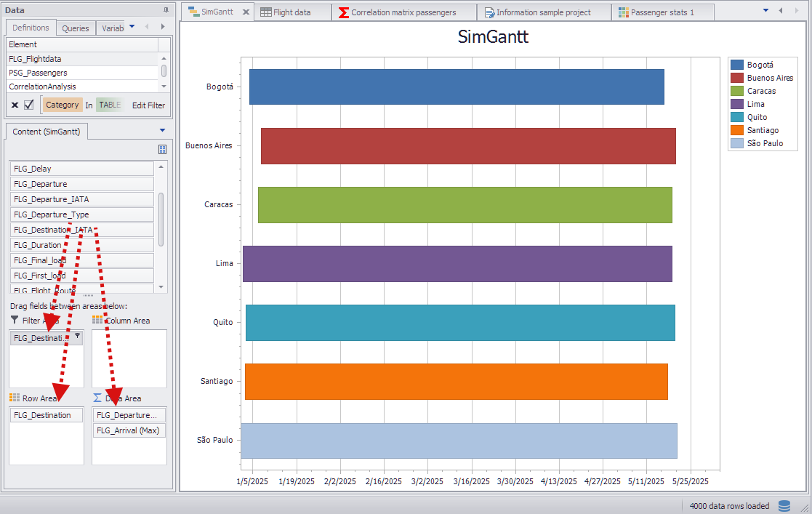Click the Edit Filter button
812x514 pixels.
148,105
